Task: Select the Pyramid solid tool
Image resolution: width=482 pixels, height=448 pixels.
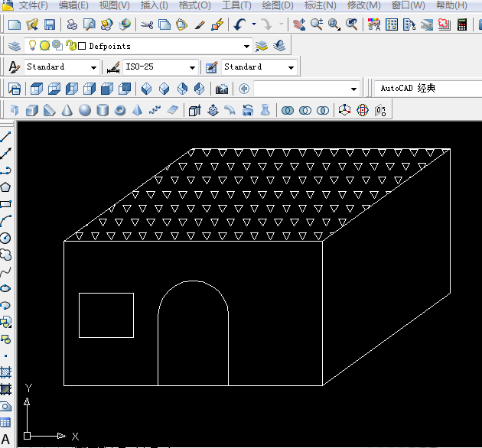Action: (x=138, y=110)
